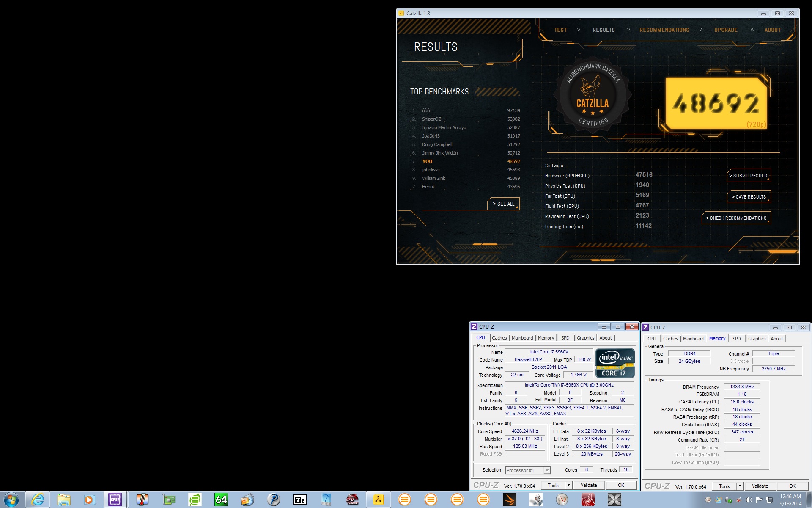The height and width of the screenshot is (508, 812).
Task: Switch to CPU-Z purple taskbar icon
Action: (x=115, y=500)
